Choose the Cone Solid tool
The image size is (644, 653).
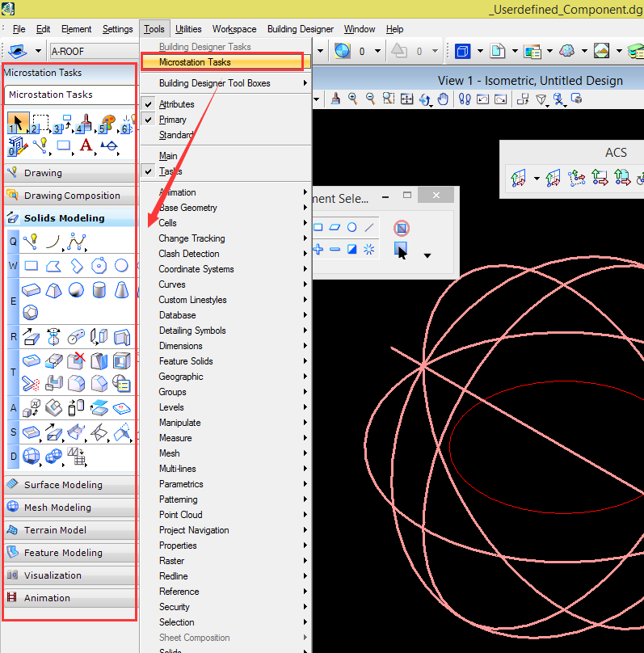[121, 290]
